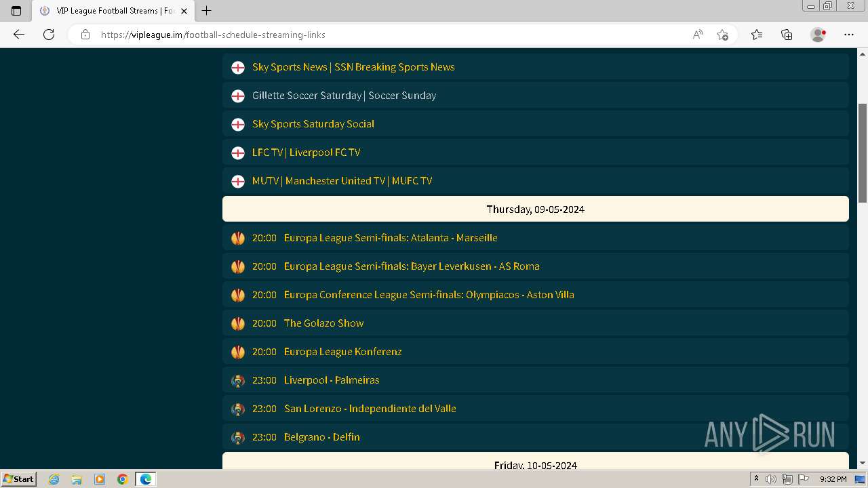Click the page vertical scrollbar thumb
Viewport: 868px width, 488px height.
863,152
